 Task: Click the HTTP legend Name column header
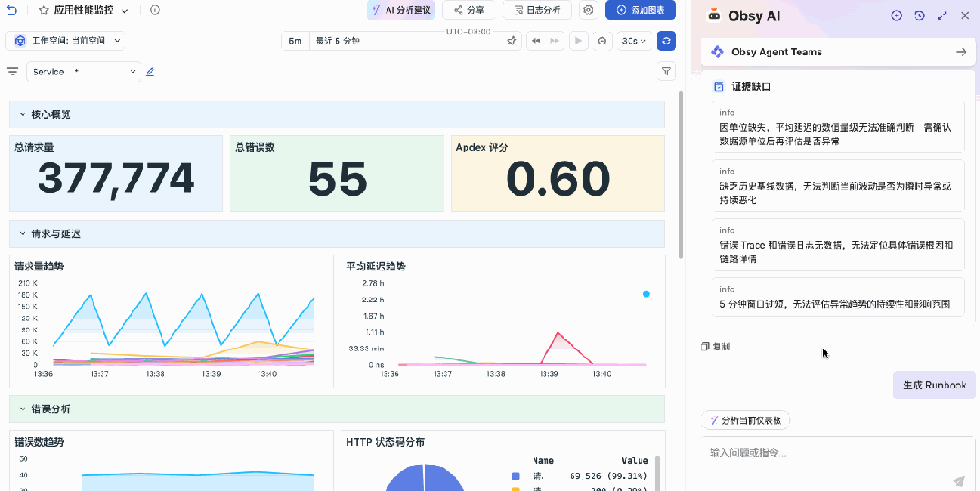click(543, 460)
